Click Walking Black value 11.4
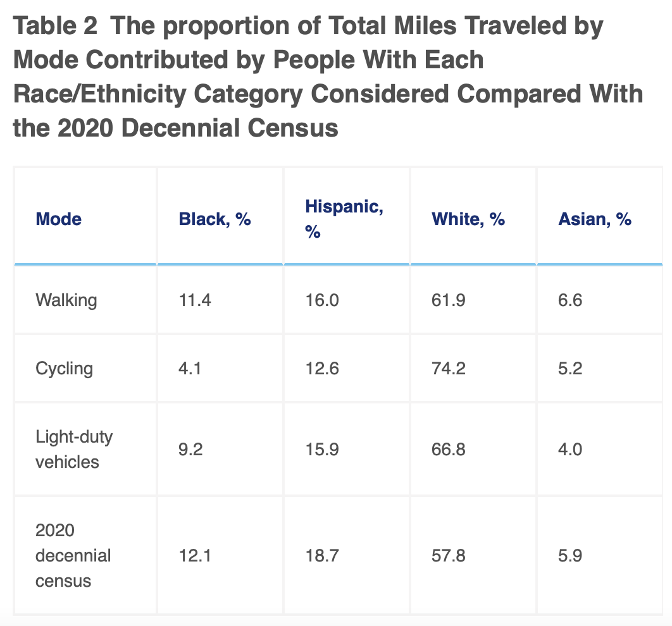 (195, 300)
